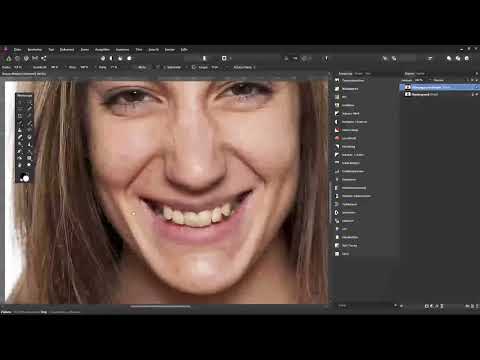Viewport: 480px width, 360px height.
Task: Toggle visibility of the selected top layer
Action: click(477, 87)
